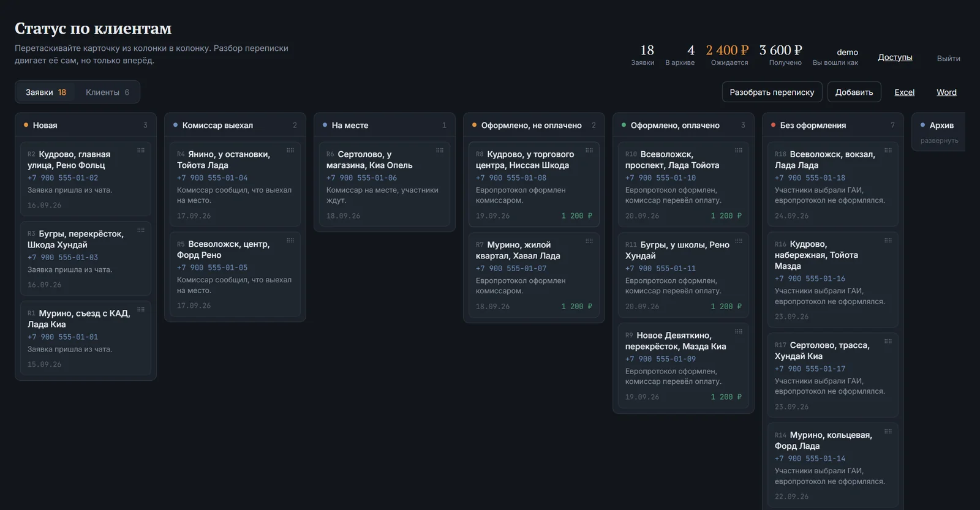The height and width of the screenshot is (510, 980).
Task: Open card Сертолово, у магазина, Киа Опель
Action: pos(385,184)
